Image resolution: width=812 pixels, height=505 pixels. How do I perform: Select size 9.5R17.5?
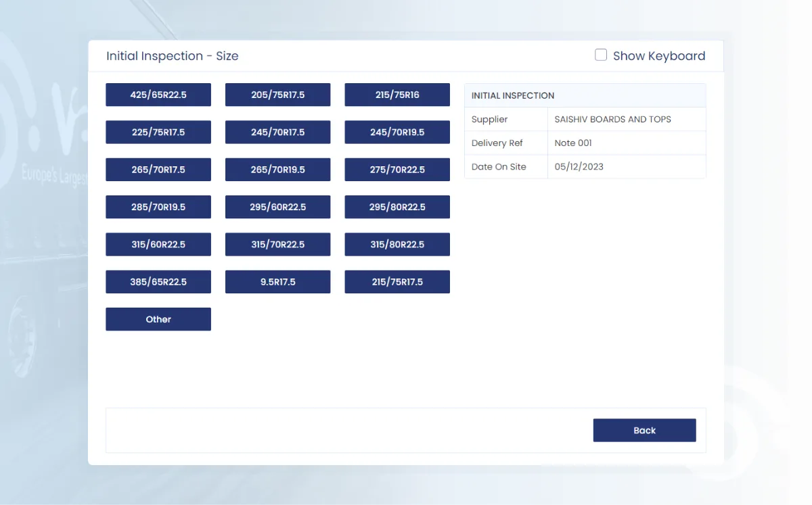coord(277,282)
